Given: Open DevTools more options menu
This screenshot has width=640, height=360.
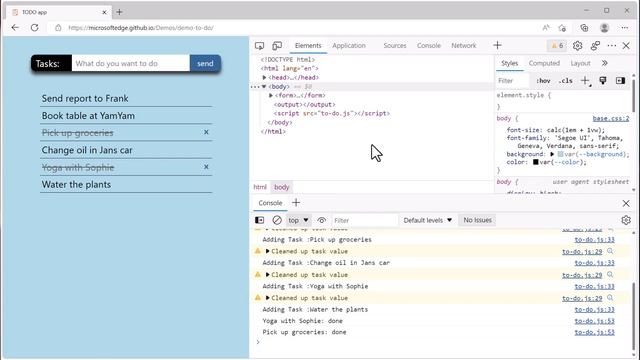Looking at the screenshot, I should tap(611, 46).
